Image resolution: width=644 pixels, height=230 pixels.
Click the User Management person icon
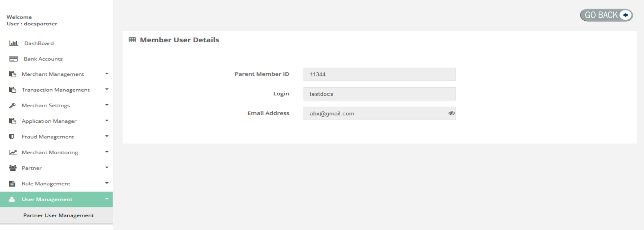(12, 199)
